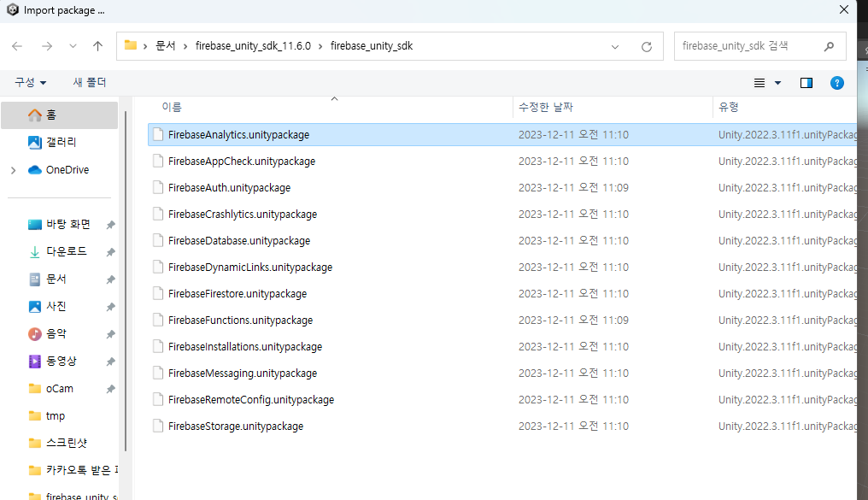Toggle the preview pane

point(806,83)
